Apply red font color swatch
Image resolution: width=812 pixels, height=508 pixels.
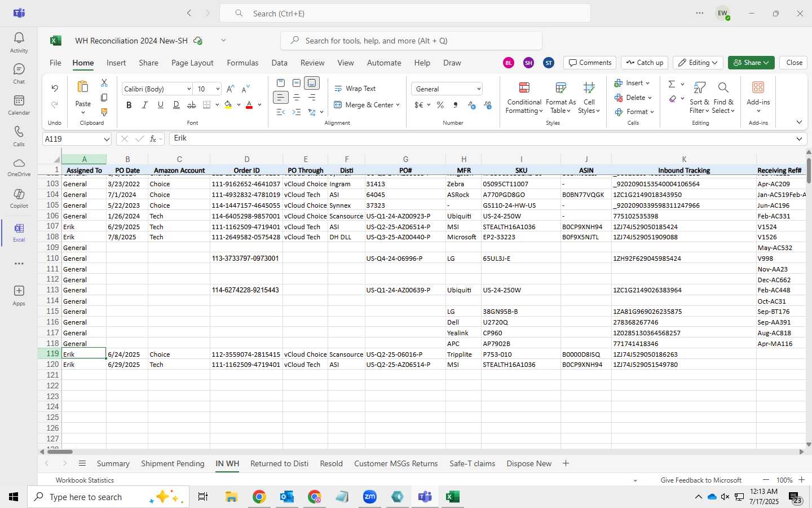249,105
